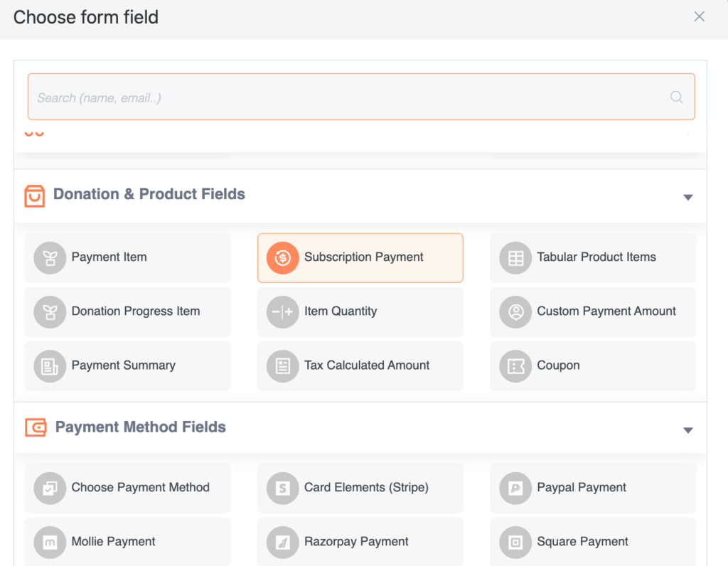Choose the Tabular Product Items grid icon
The image size is (728, 566).
pos(515,257)
